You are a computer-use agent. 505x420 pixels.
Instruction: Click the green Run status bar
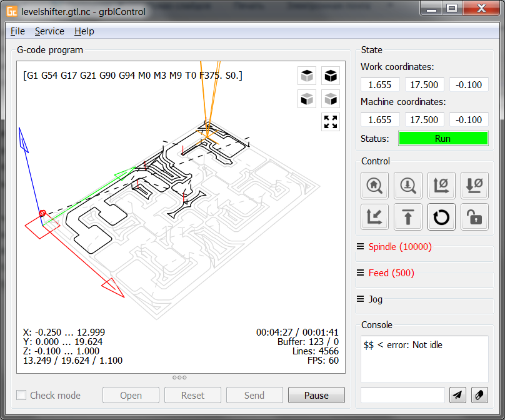point(443,138)
